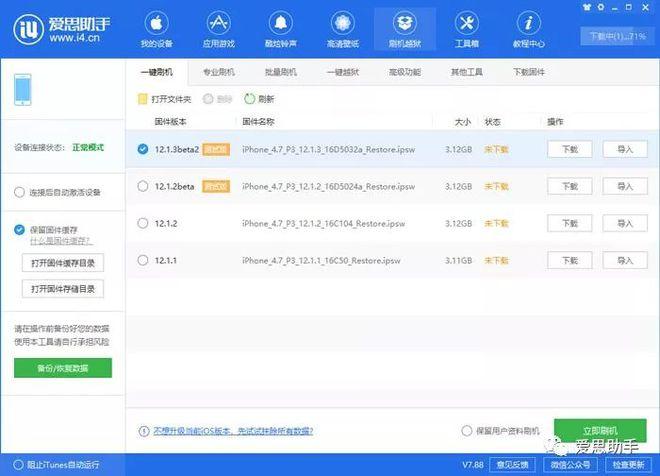The height and width of the screenshot is (476, 660).
Task: Click the 状态 column header
Action: [492, 122]
